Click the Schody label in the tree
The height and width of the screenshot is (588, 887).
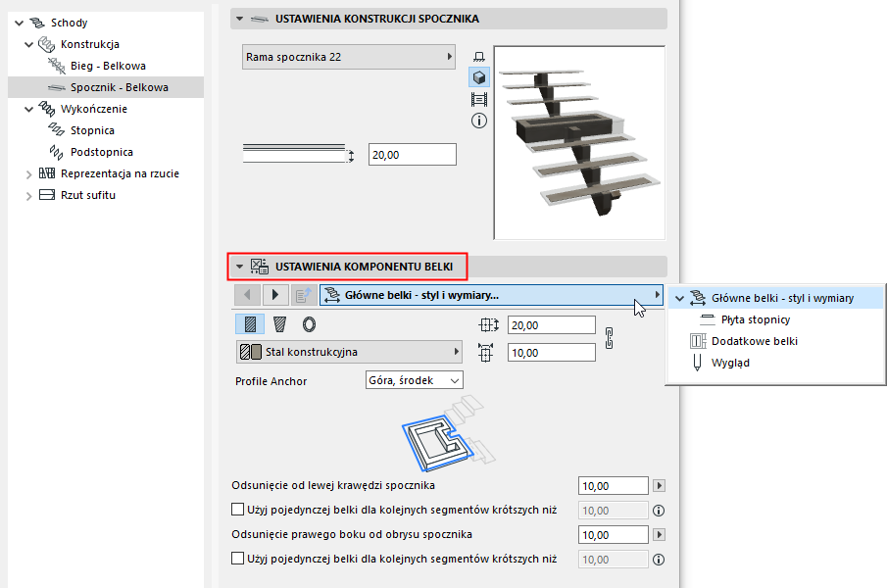[69, 23]
